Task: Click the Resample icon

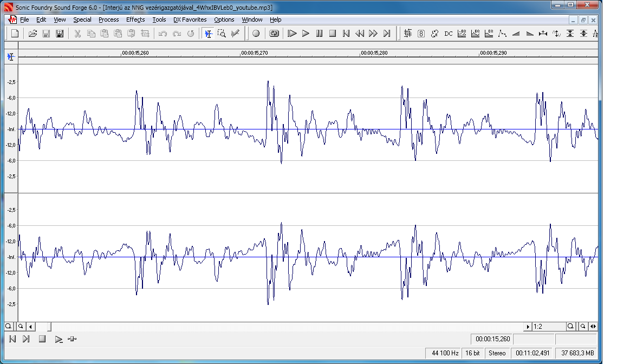Action: click(x=435, y=34)
